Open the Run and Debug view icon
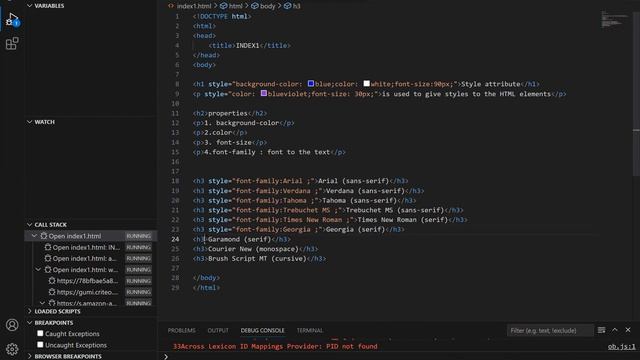This screenshot has height=360, width=640. [x=11, y=20]
